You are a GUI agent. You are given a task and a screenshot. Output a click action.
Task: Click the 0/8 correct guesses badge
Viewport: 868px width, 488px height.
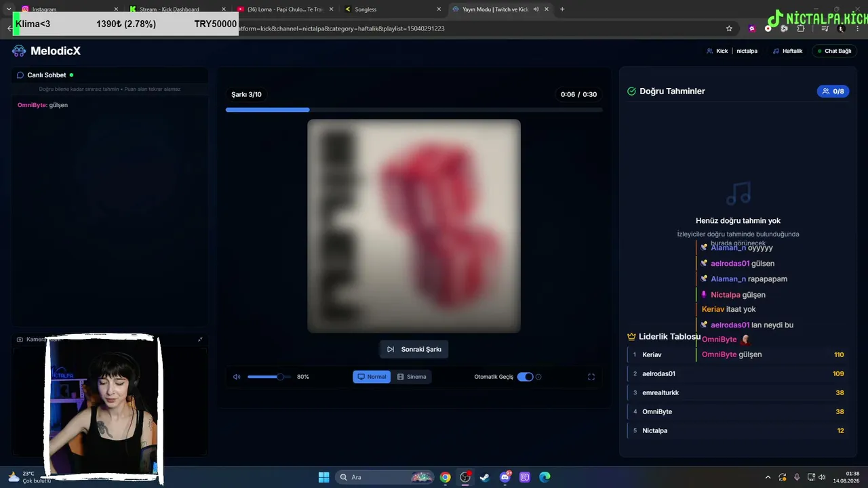pyautogui.click(x=833, y=91)
